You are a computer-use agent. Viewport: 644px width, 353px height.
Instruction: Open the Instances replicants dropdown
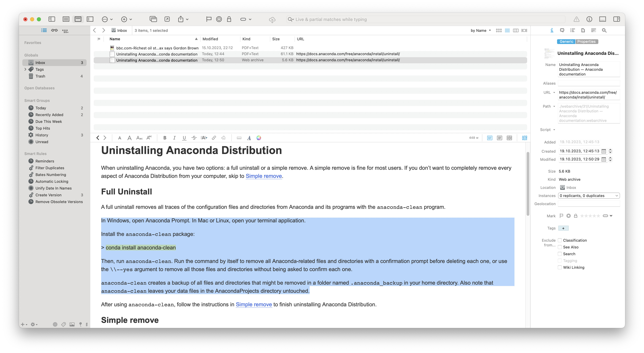pyautogui.click(x=589, y=196)
